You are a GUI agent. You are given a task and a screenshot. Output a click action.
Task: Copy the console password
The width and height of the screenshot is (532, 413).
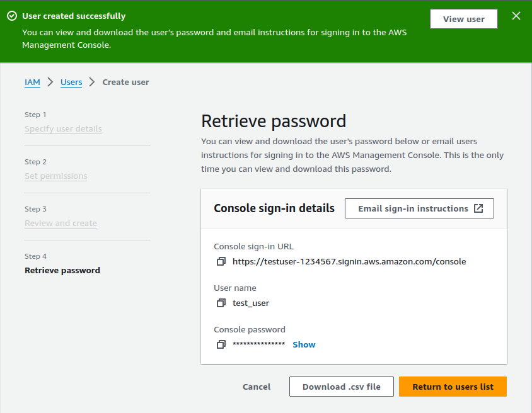[x=221, y=344]
